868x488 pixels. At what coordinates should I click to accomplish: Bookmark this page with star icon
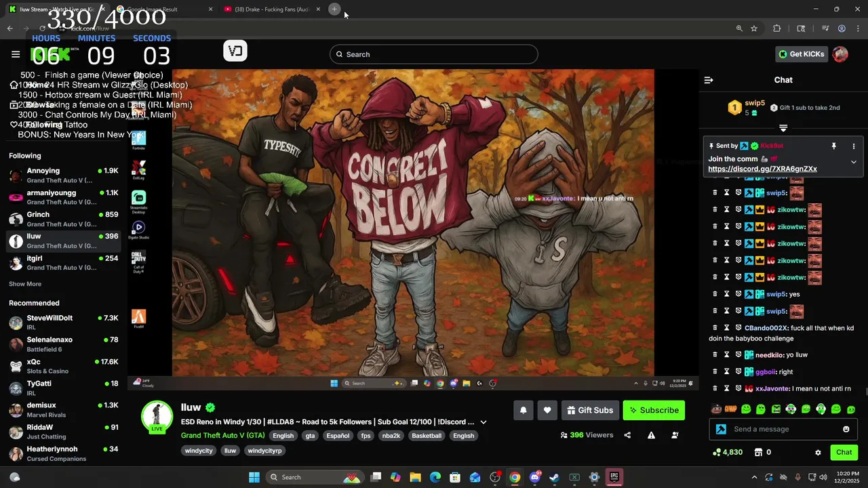tap(754, 28)
